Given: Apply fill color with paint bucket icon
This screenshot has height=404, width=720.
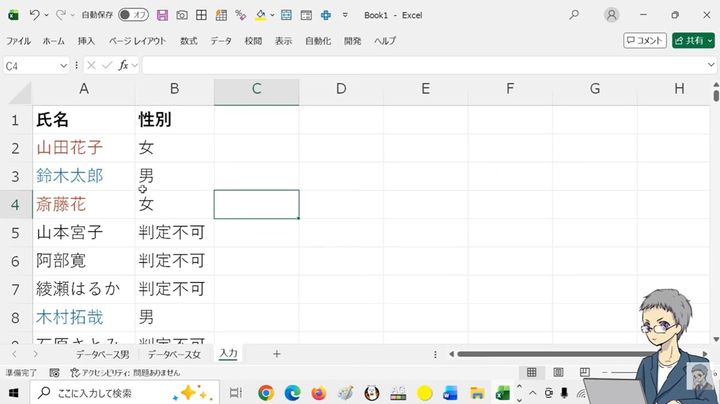Looking at the screenshot, I should (x=260, y=15).
